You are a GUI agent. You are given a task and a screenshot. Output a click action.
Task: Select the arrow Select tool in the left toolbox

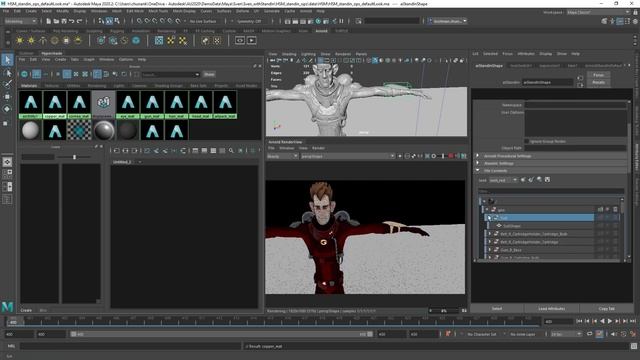[x=7, y=60]
